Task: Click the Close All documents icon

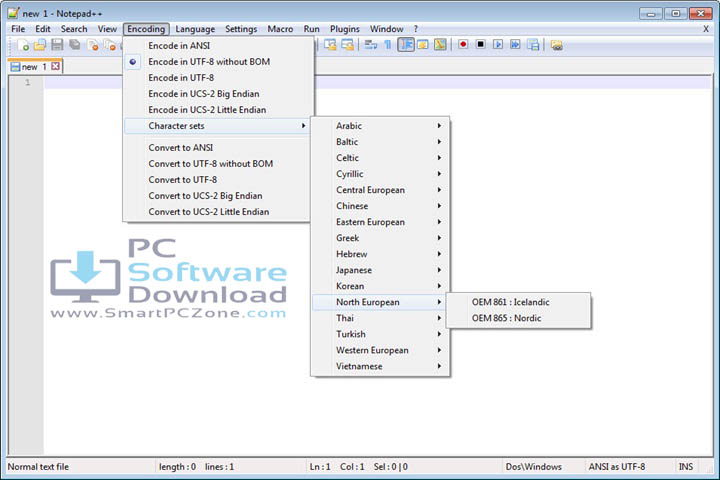Action: 110,45
